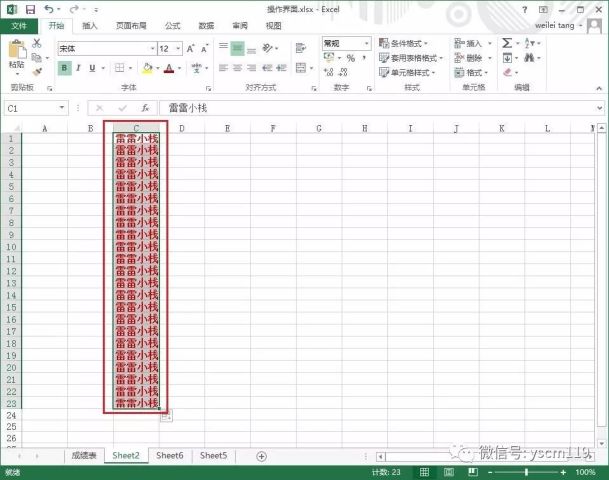Viewport: 609px width, 480px height.
Task: Click the Paste clipboard icon
Action: tap(17, 49)
